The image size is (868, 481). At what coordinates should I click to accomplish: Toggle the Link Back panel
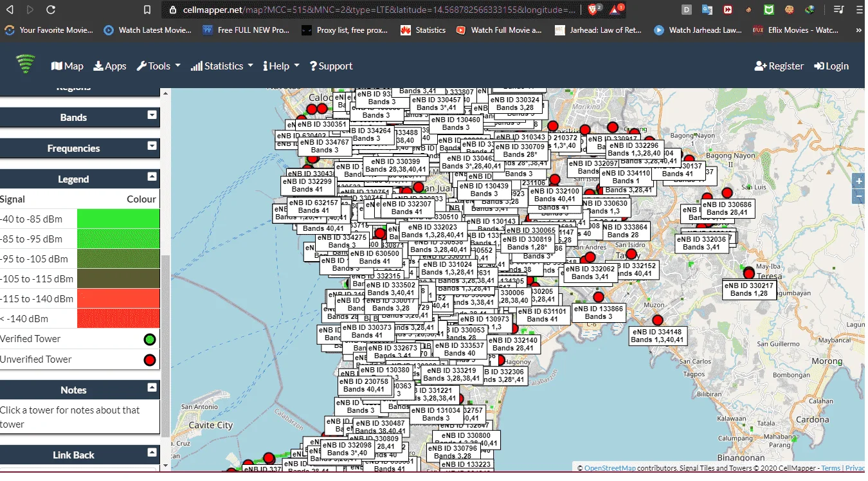tap(152, 452)
